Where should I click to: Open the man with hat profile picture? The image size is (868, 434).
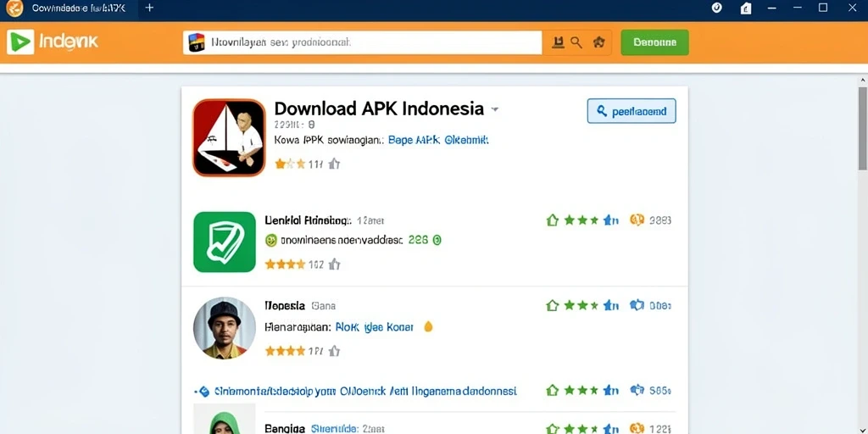coord(225,328)
